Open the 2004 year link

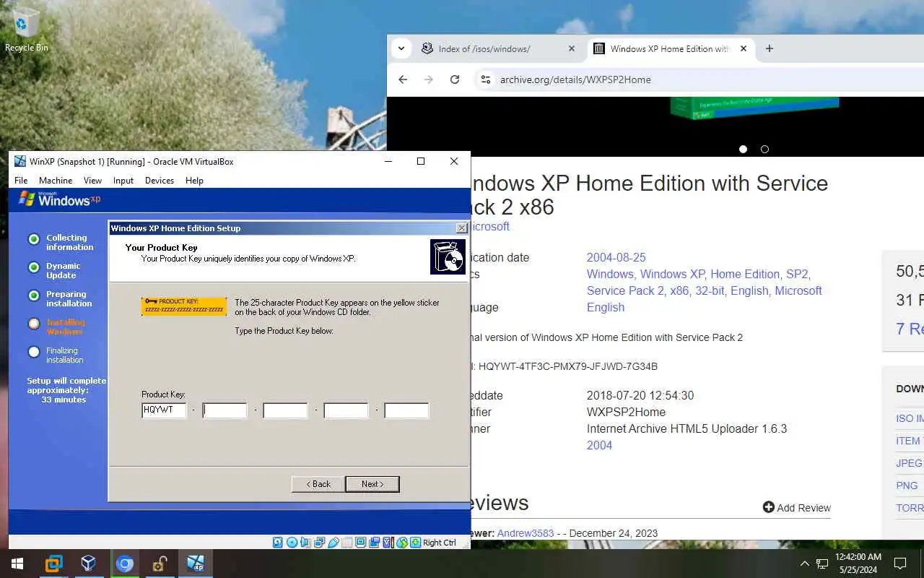pos(599,445)
